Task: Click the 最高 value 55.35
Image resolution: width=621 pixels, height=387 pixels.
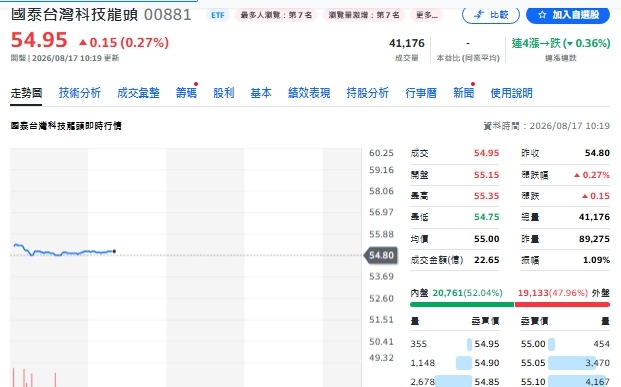Action: [486, 196]
